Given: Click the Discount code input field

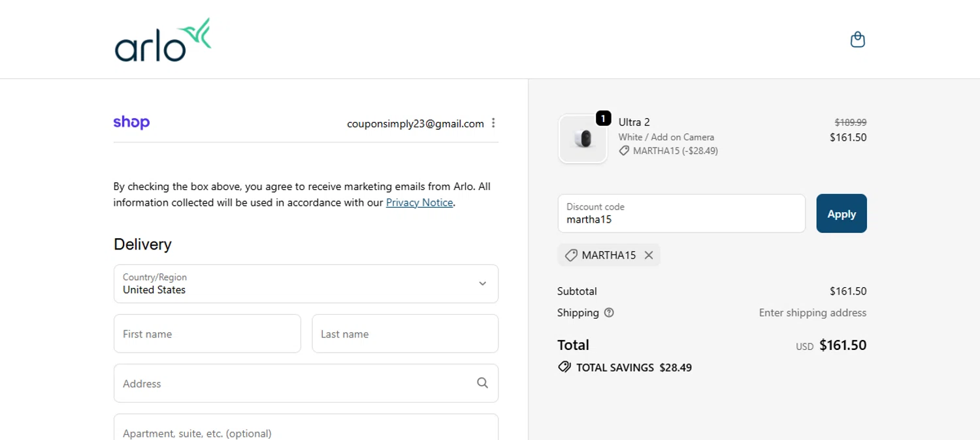Looking at the screenshot, I should (x=681, y=213).
